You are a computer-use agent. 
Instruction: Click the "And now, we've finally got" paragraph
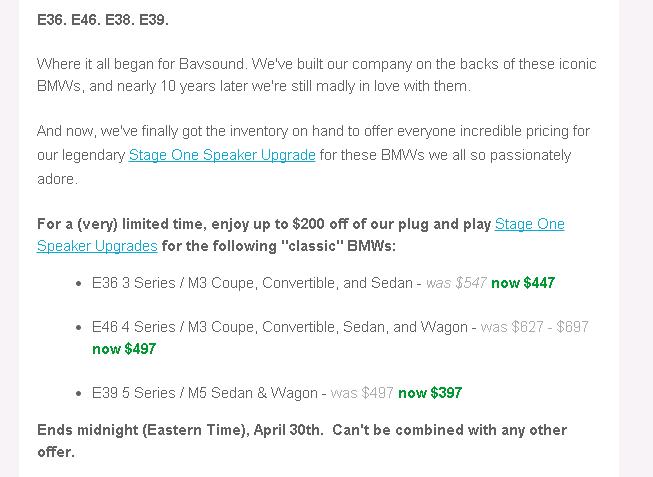(313, 155)
